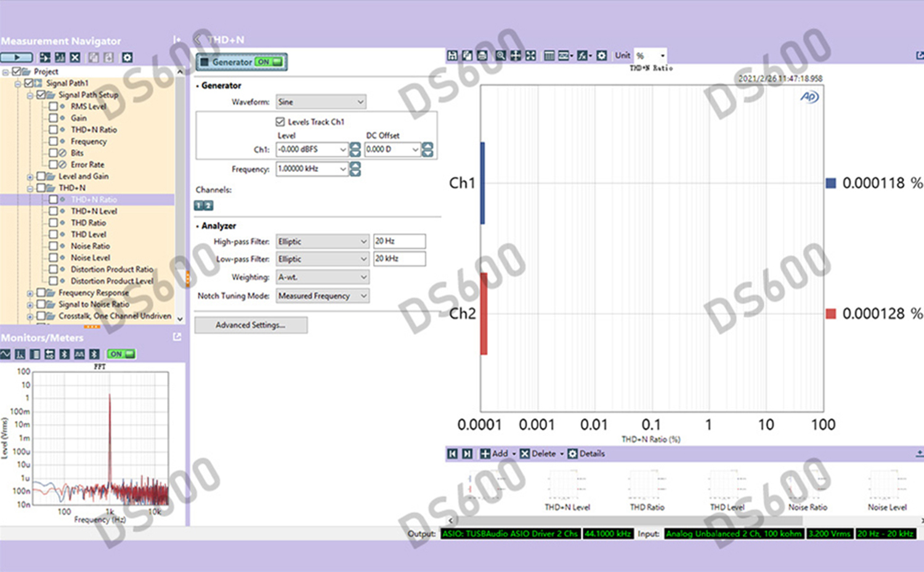924x572 pixels.
Task: Open the scope waveform monitor icon
Action: (6, 354)
